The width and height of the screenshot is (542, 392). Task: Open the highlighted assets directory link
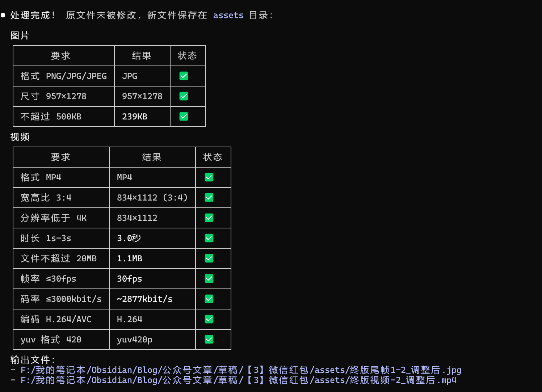[x=228, y=15]
